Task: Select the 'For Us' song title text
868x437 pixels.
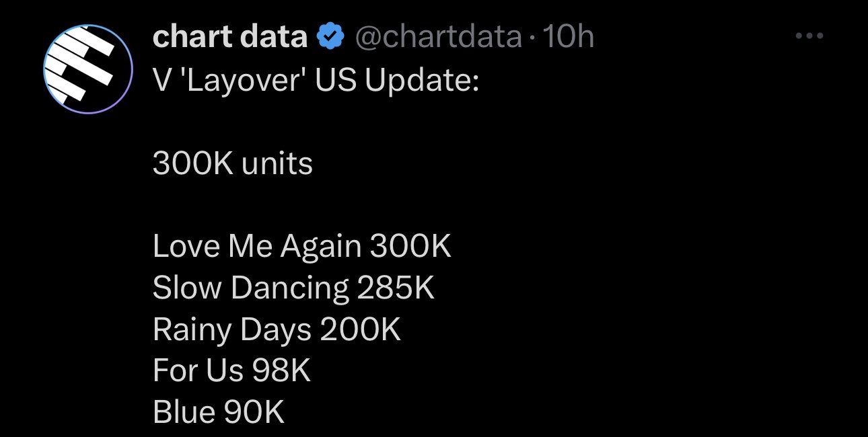Action: 198,370
